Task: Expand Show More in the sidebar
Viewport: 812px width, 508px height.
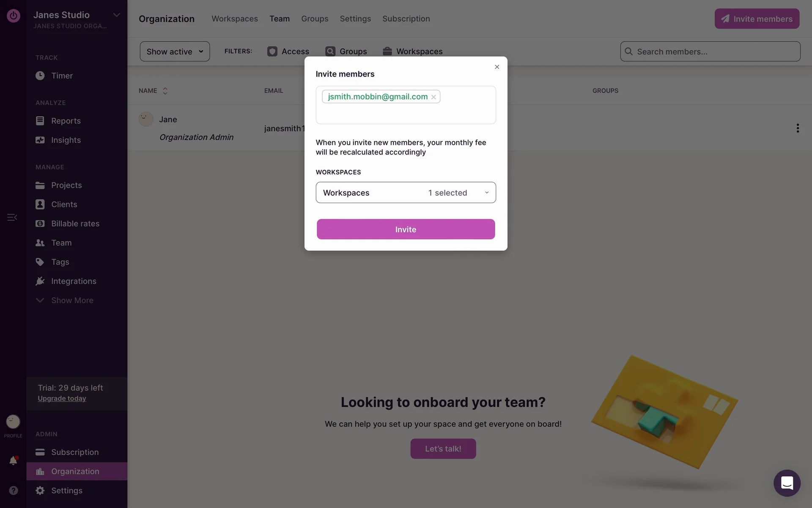Action: tap(72, 301)
